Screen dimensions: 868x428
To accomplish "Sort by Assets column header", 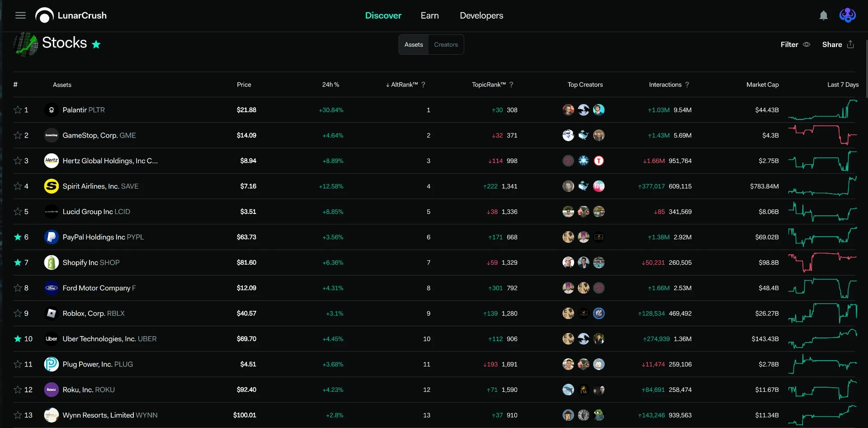I will click(x=62, y=85).
